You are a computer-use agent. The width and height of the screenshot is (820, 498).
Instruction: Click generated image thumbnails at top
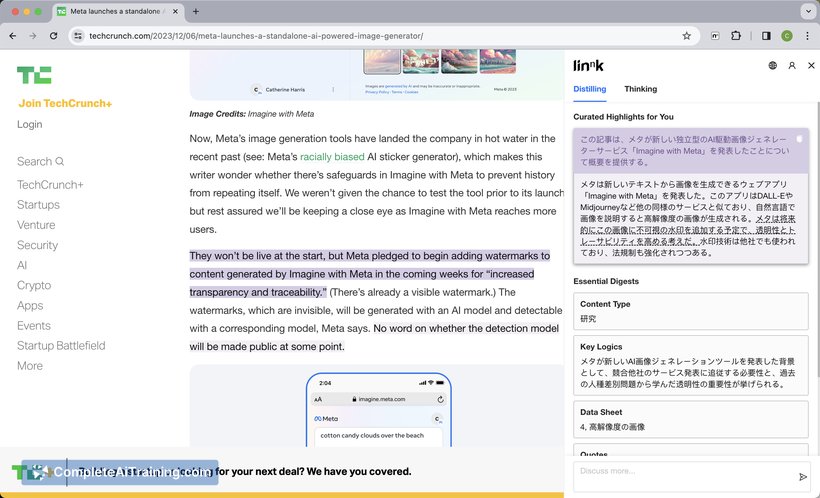pyautogui.click(x=439, y=61)
